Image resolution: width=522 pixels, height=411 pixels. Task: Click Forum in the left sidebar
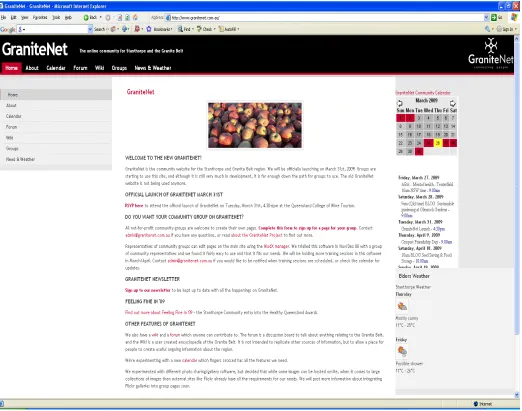56,127
